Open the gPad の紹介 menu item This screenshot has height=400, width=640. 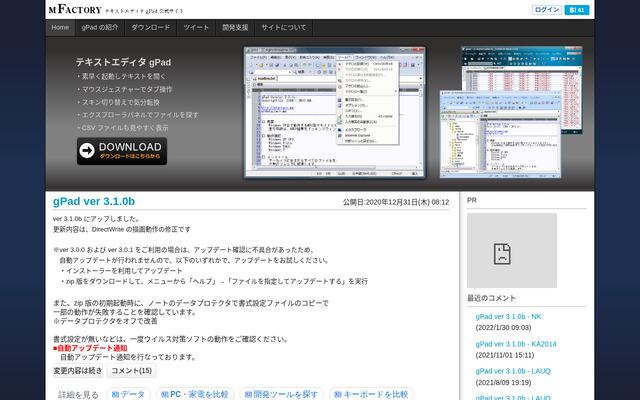[100, 28]
